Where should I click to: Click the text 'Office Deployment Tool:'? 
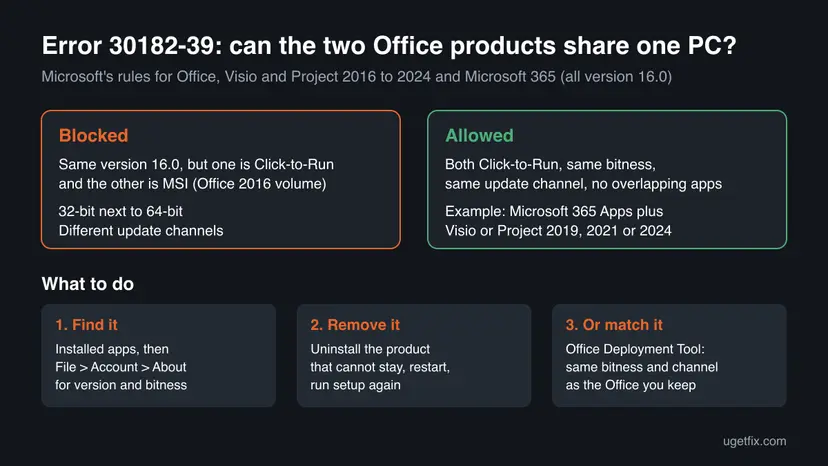[x=635, y=349]
